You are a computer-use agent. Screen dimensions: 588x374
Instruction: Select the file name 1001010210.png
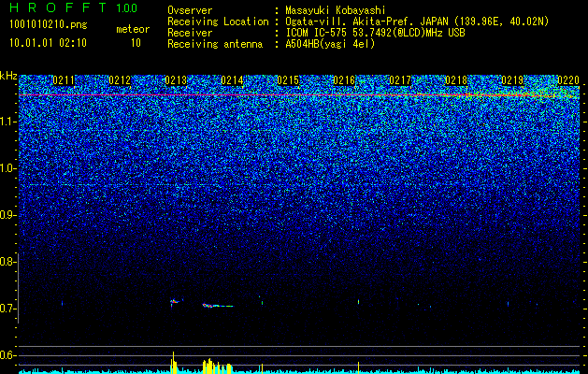pos(49,25)
